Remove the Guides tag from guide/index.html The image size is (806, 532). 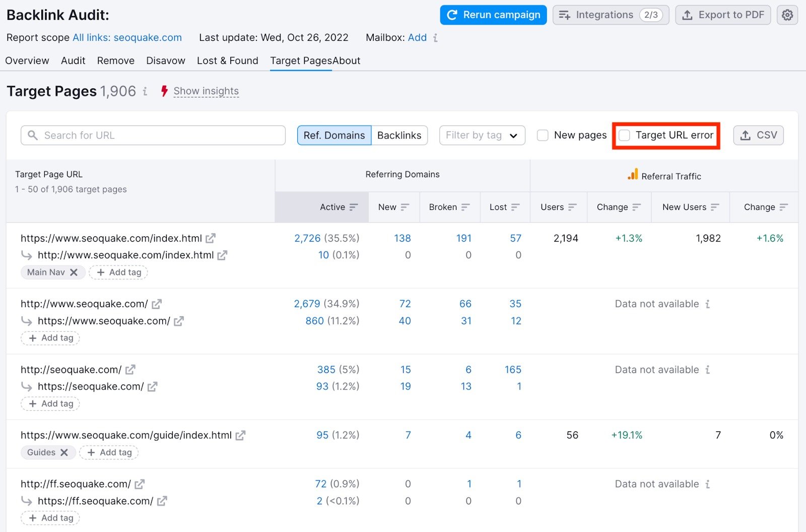(x=64, y=452)
